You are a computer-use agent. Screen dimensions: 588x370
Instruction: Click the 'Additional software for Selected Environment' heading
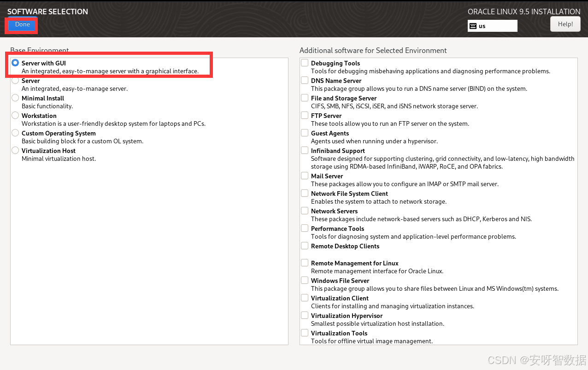373,50
